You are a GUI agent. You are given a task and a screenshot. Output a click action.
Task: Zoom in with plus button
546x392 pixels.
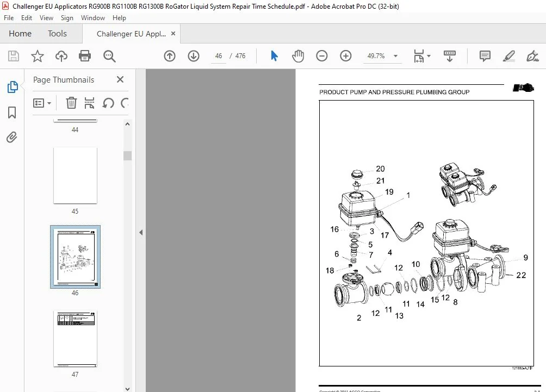pos(346,56)
